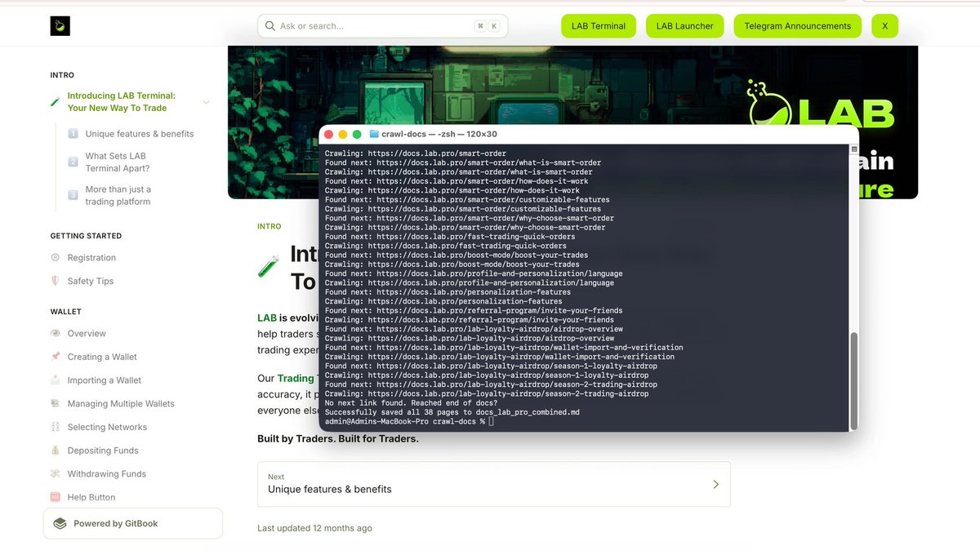Viewport: 980px width, 551px height.
Task: Click the number 1 icon beside Unique features
Action: 73,134
